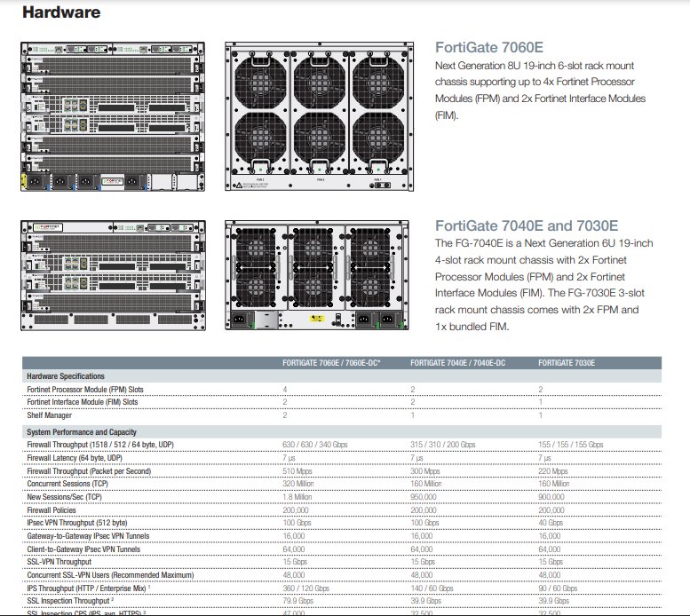690x616 pixels.
Task: Click the FortiGate 7040E rear fan image
Action: pos(317,275)
